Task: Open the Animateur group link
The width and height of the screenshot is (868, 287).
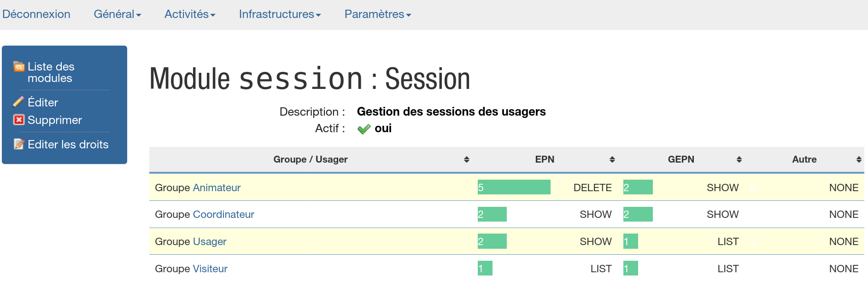Action: (x=217, y=187)
